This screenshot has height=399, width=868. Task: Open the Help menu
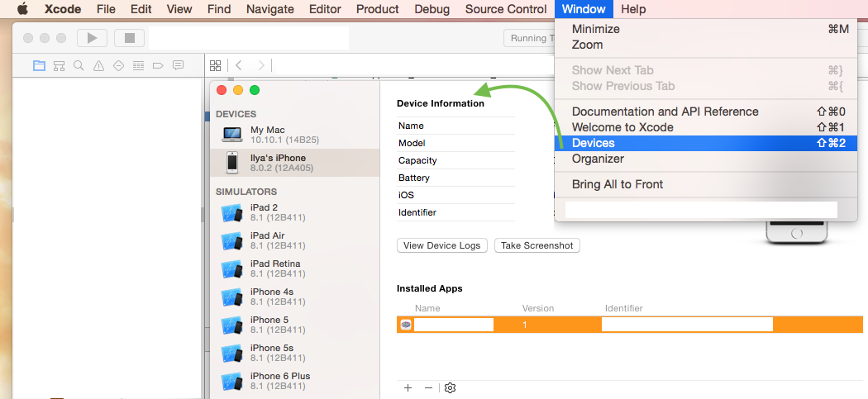point(633,9)
